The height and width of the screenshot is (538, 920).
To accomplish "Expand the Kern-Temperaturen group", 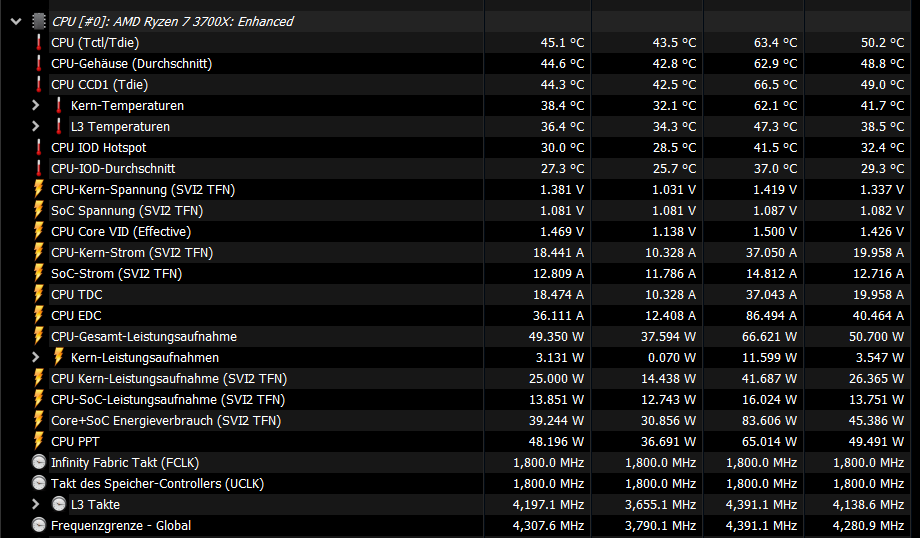I will (36, 106).
